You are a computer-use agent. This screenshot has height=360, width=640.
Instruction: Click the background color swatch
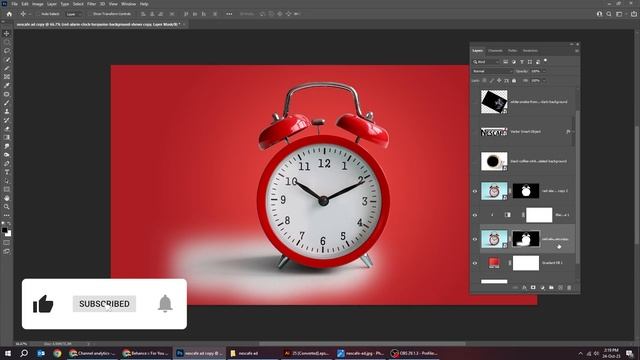coord(9,234)
